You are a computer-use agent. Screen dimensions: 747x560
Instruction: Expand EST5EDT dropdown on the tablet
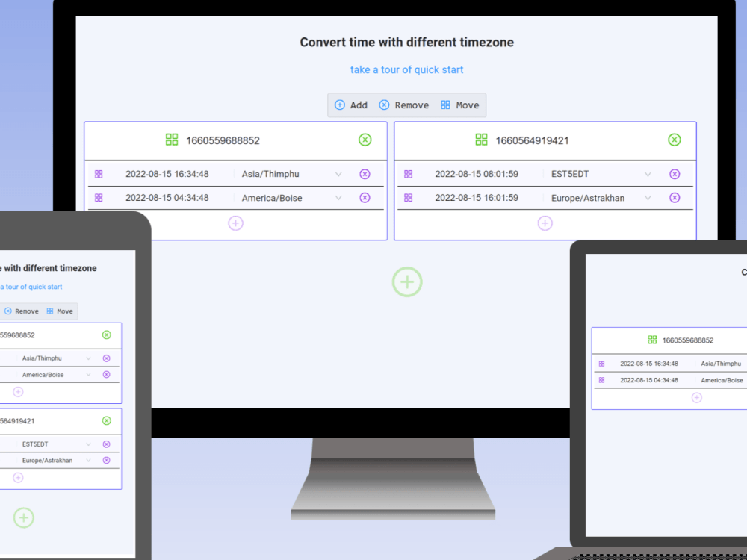tap(88, 444)
